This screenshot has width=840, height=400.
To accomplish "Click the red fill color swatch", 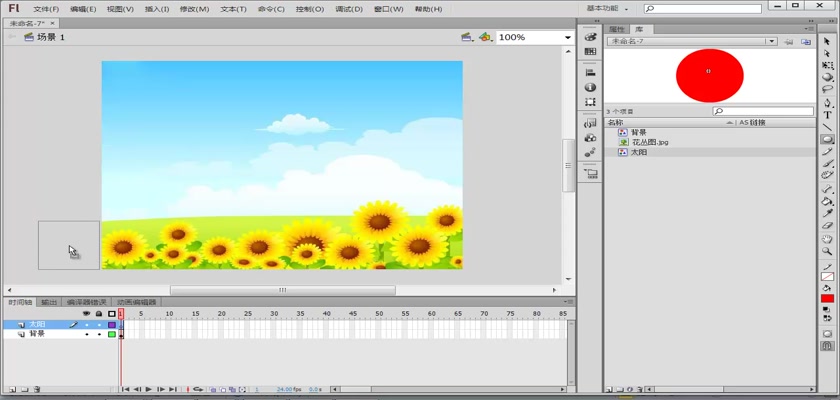I will click(827, 299).
